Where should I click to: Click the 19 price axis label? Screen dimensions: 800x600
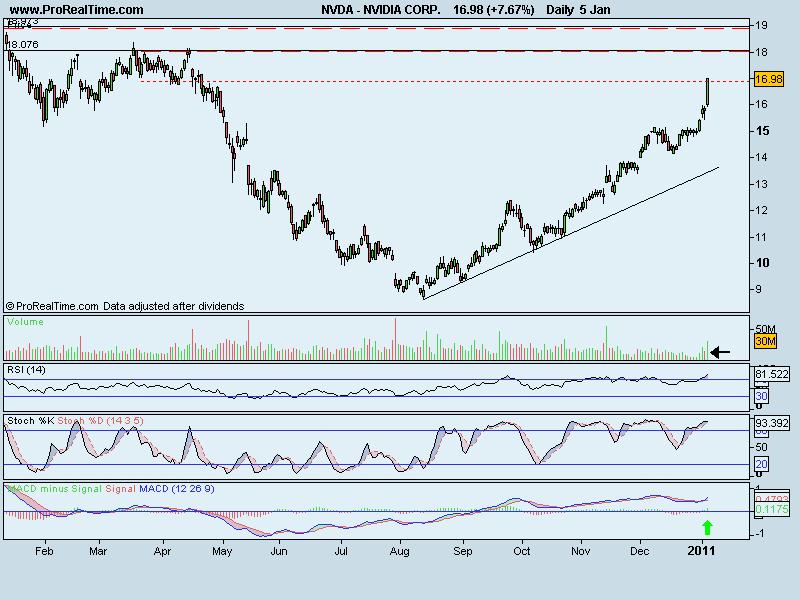point(762,25)
